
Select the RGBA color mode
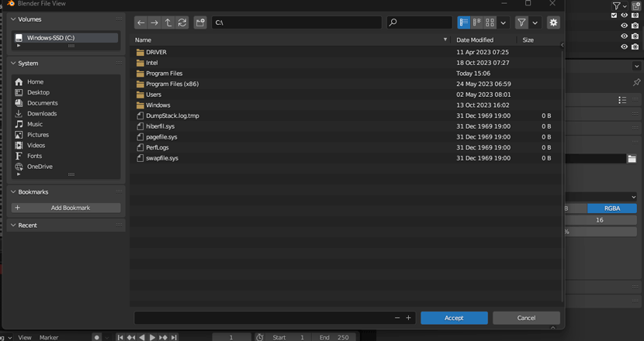(612, 208)
